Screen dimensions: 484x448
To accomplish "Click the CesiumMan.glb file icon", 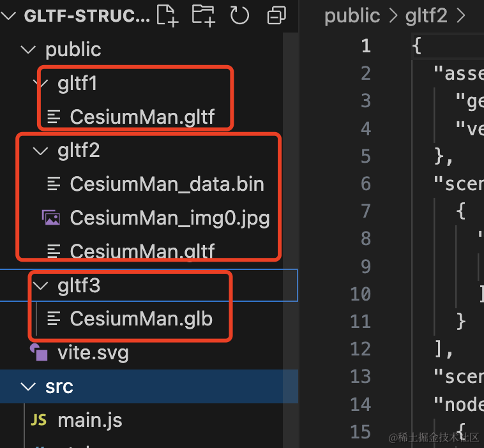I will [54, 318].
